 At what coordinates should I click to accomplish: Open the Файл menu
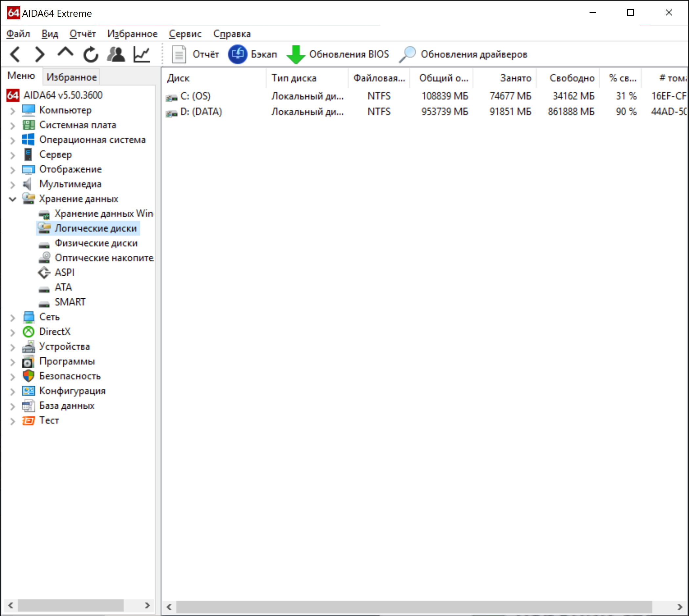click(x=18, y=34)
